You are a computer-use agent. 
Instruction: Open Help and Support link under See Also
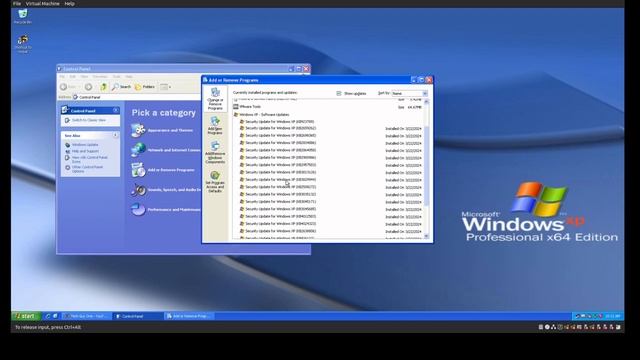[x=85, y=151]
